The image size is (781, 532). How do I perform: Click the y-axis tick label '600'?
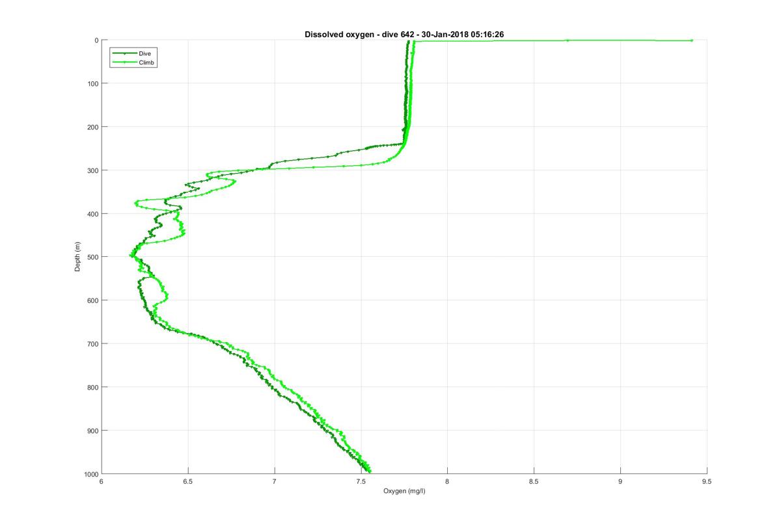[93, 300]
